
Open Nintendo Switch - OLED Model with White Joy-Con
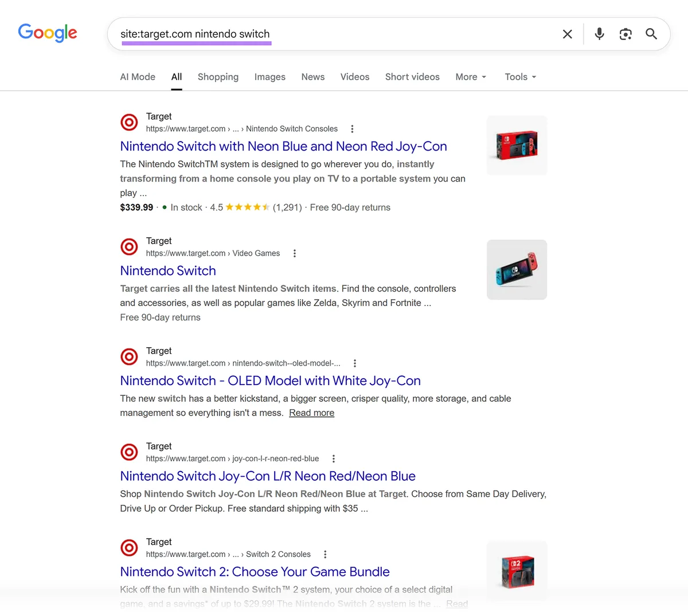coord(270,380)
